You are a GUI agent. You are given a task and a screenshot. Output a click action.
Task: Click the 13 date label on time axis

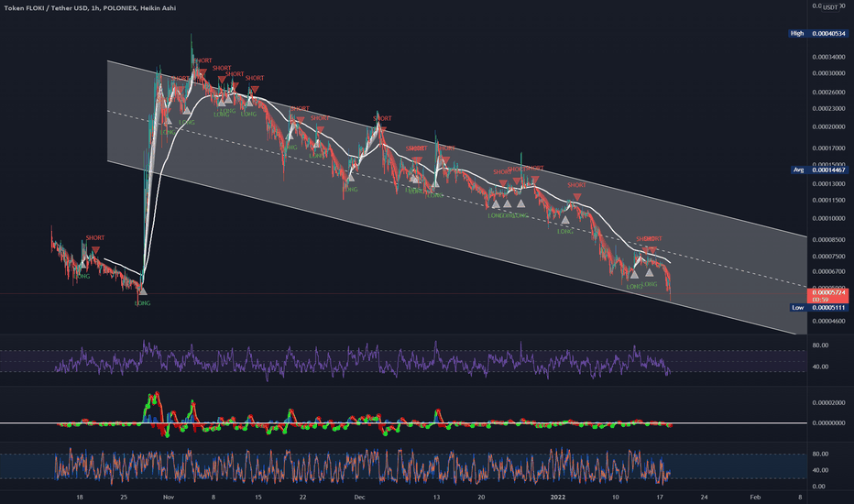click(436, 497)
